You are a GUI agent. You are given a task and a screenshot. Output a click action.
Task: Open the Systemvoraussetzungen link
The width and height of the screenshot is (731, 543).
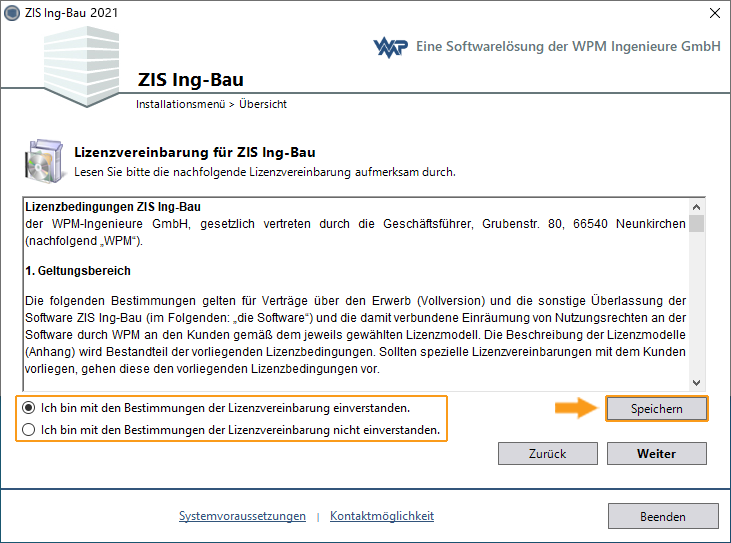[x=242, y=516]
